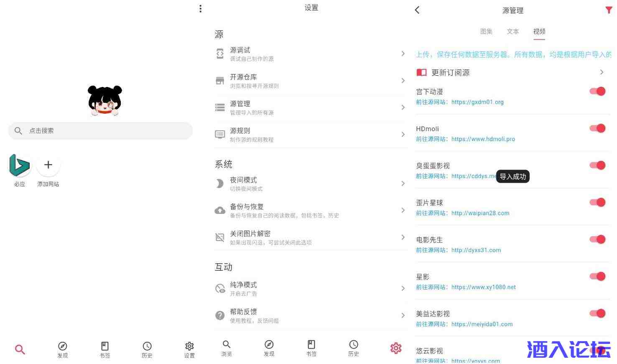This screenshot has height=364, width=617.
Task: Click the 备份与恢复 cloud icon
Action: click(220, 210)
